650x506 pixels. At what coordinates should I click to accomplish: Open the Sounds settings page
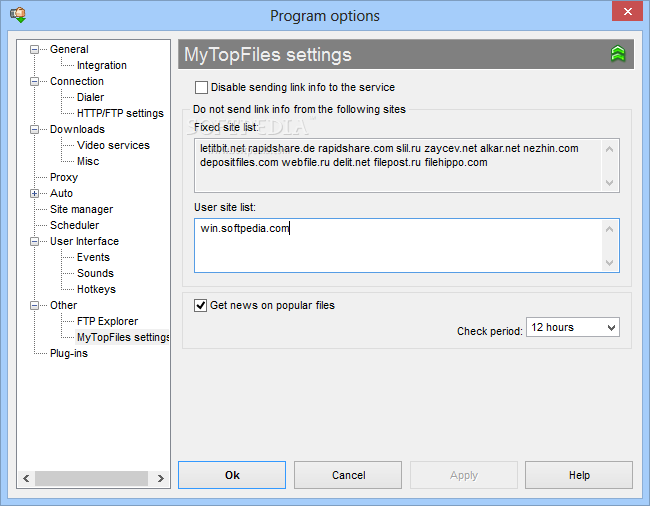tap(95, 274)
